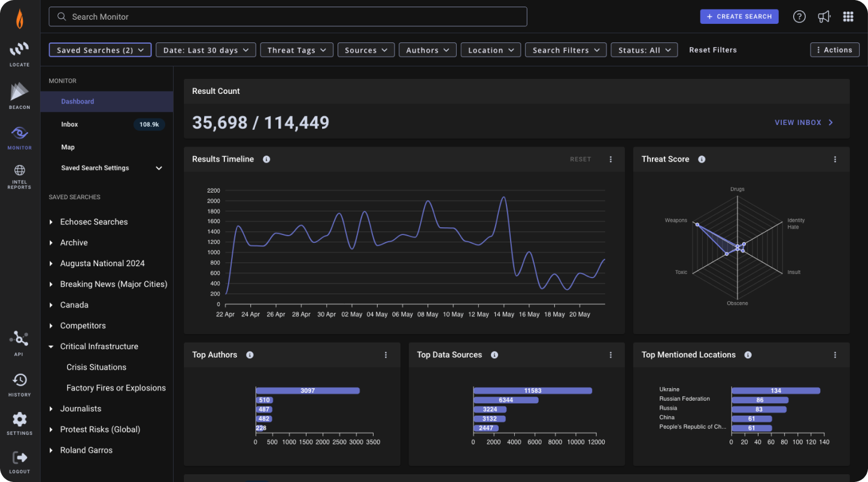Open the announcements megaphone icon
This screenshot has width=868, height=482.
pos(824,16)
